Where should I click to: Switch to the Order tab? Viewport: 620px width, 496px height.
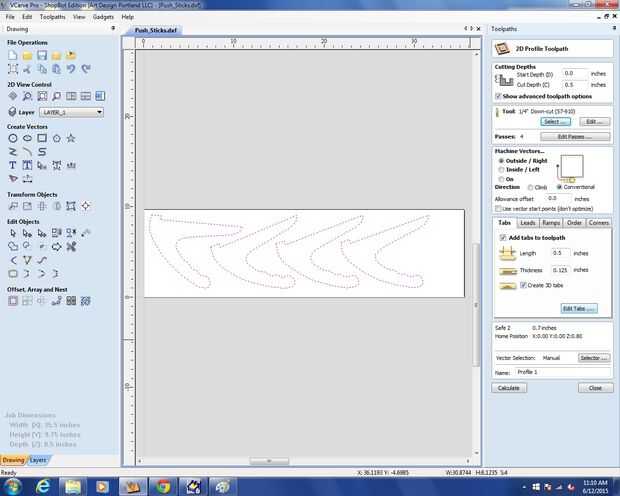coord(574,223)
